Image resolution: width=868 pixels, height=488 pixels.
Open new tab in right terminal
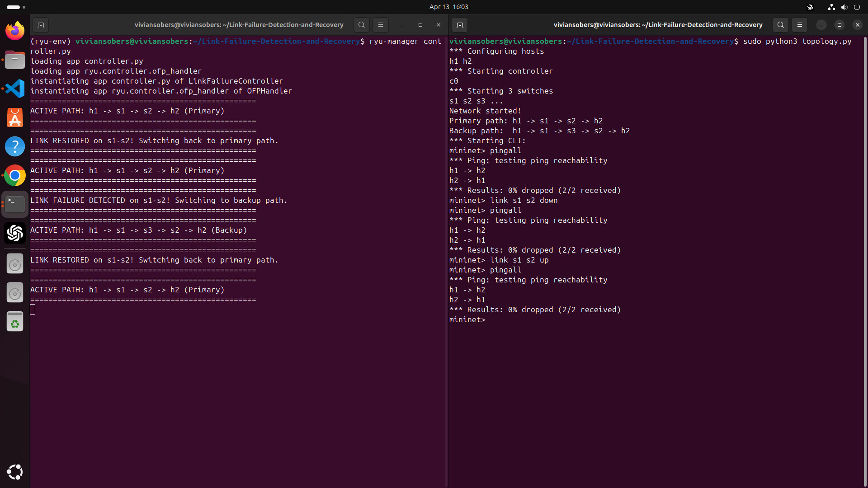pyautogui.click(x=460, y=25)
